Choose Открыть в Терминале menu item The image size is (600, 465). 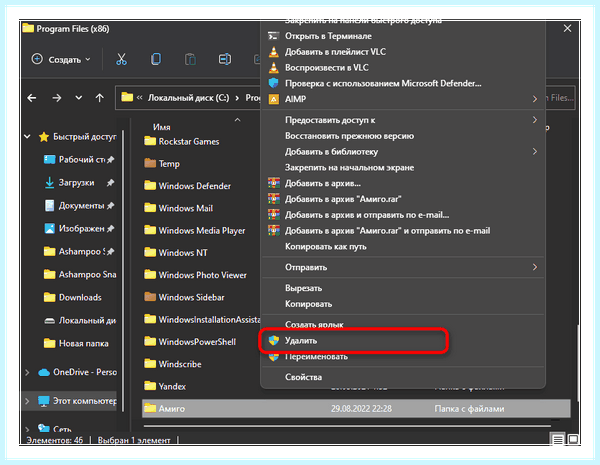(x=403, y=36)
